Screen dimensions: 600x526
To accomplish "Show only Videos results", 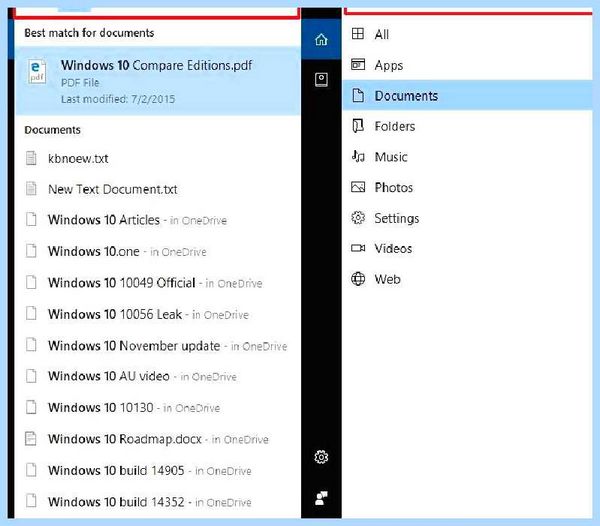I will click(467, 248).
